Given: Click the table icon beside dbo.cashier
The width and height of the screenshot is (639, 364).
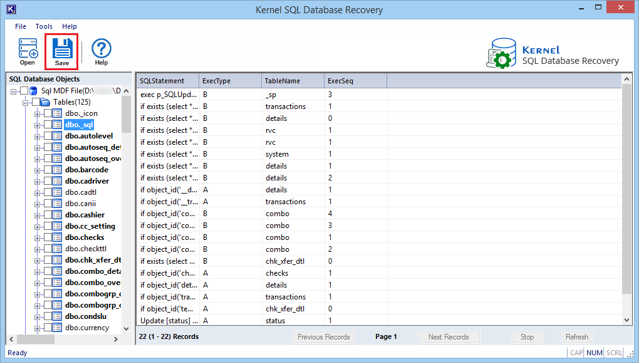Looking at the screenshot, I should click(x=56, y=215).
